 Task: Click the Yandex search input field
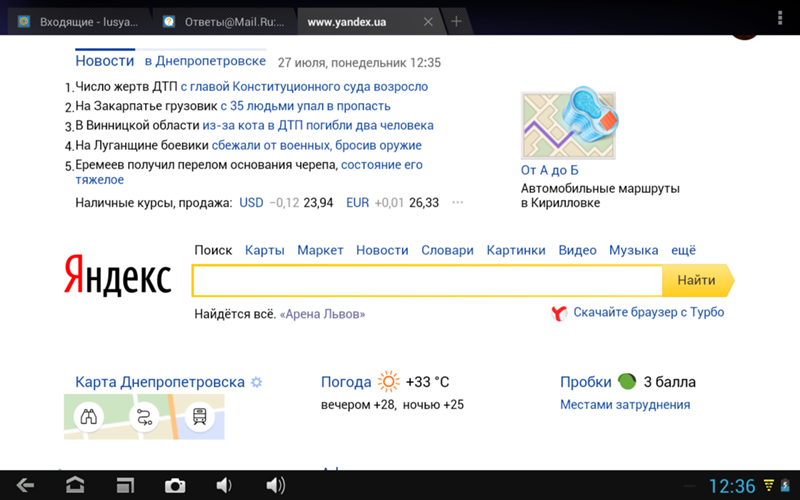click(427, 281)
